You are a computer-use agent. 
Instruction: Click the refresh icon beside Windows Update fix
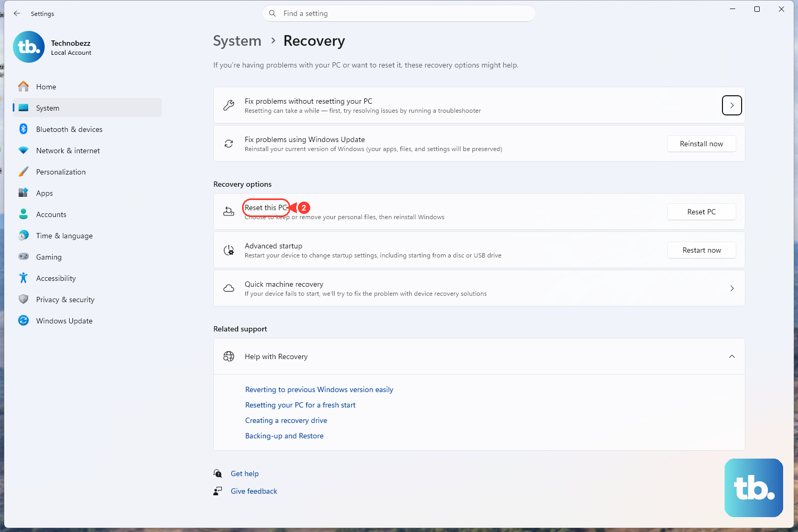pos(229,144)
